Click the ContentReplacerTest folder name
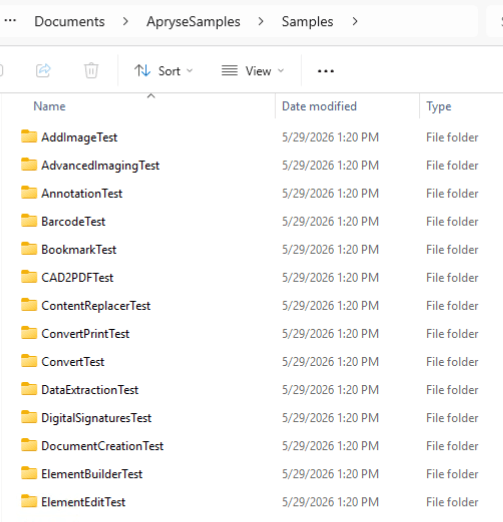This screenshot has width=503, height=522. pyautogui.click(x=96, y=306)
